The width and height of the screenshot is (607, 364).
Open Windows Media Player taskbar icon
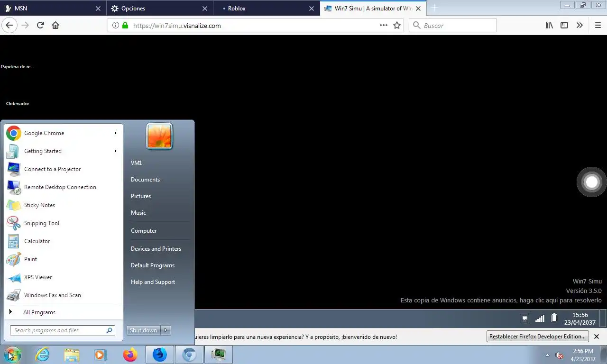pos(101,355)
